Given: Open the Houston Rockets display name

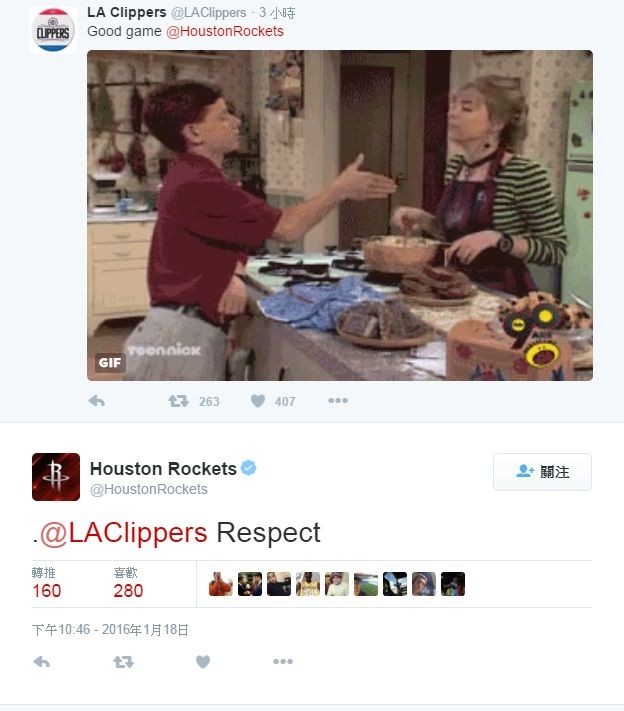Looking at the screenshot, I should coord(163,468).
